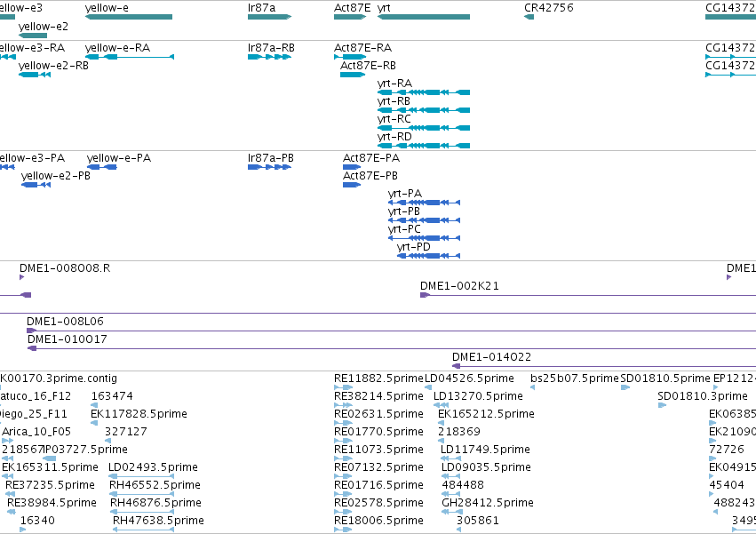Select the 484488 EST glyph
756x534 pixels.
click(x=450, y=494)
